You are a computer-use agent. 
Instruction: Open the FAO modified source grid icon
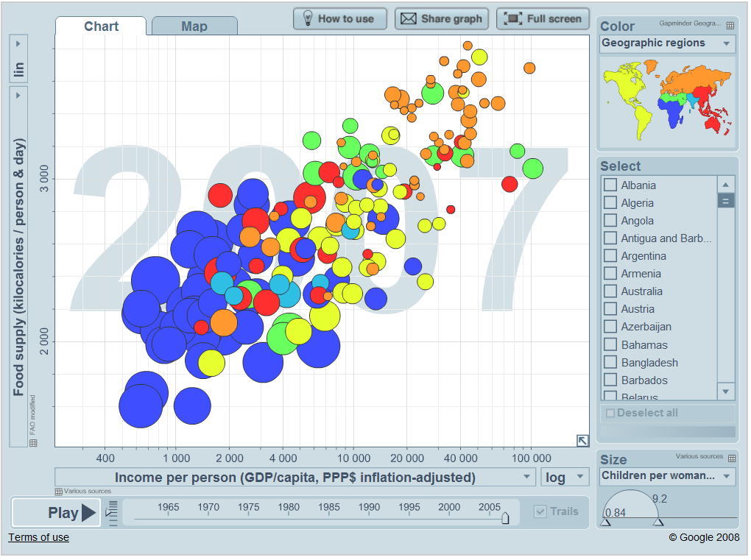click(33, 443)
